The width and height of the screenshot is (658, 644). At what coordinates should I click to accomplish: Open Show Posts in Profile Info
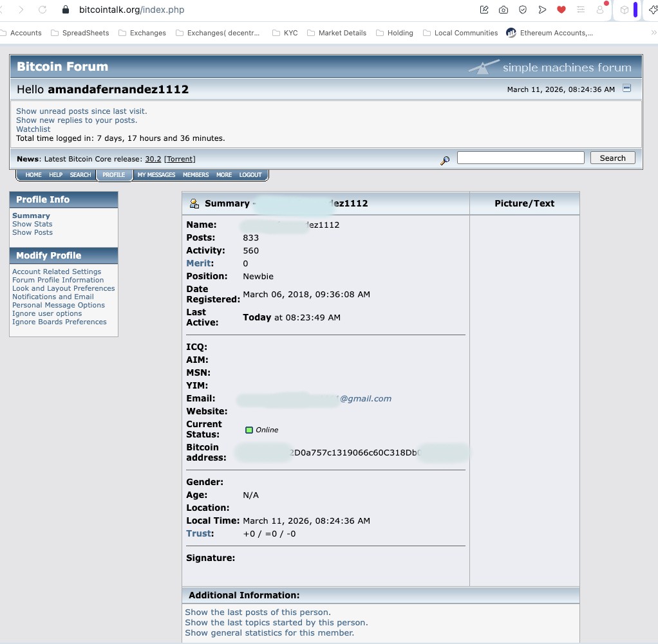tap(32, 232)
